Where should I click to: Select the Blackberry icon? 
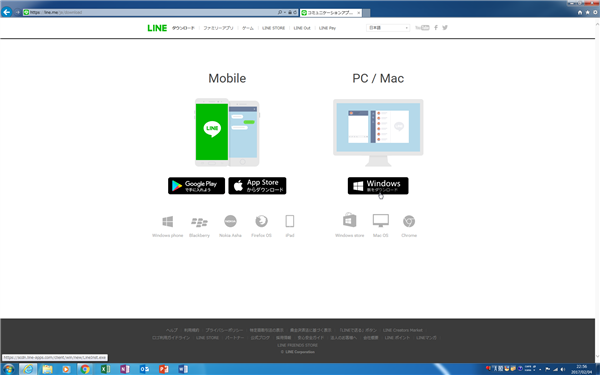pos(199,222)
